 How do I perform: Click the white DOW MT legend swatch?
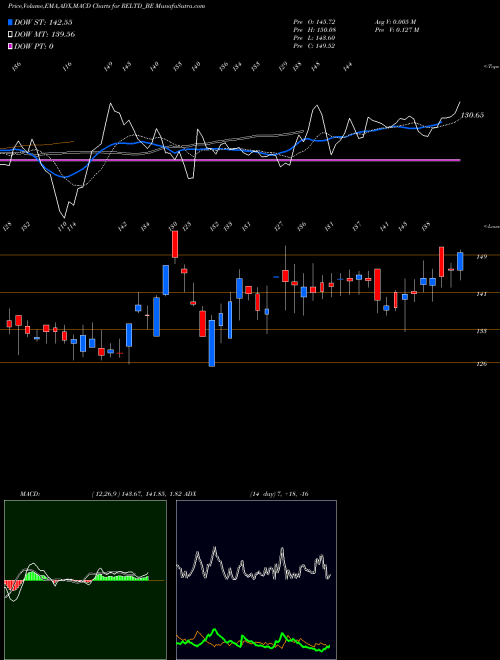(10, 34)
